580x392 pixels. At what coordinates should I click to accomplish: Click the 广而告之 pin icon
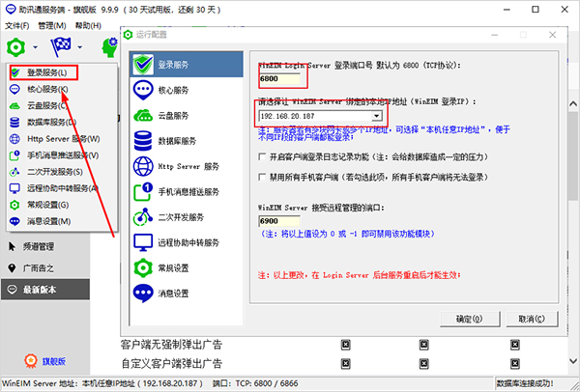12,267
